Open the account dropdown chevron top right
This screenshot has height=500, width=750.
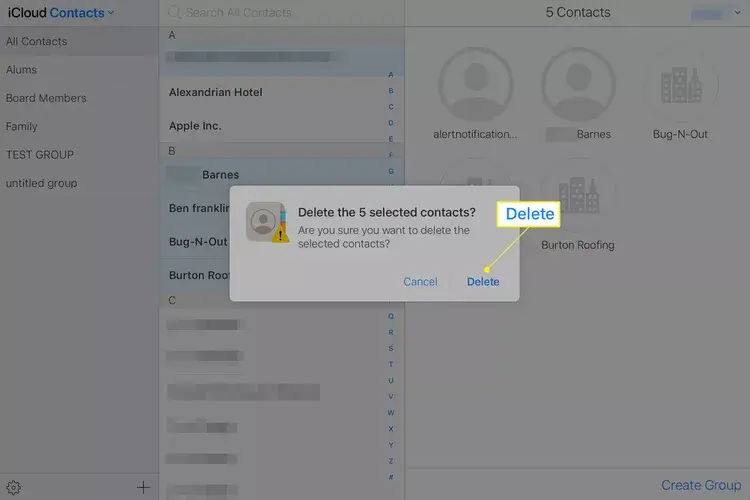[737, 13]
